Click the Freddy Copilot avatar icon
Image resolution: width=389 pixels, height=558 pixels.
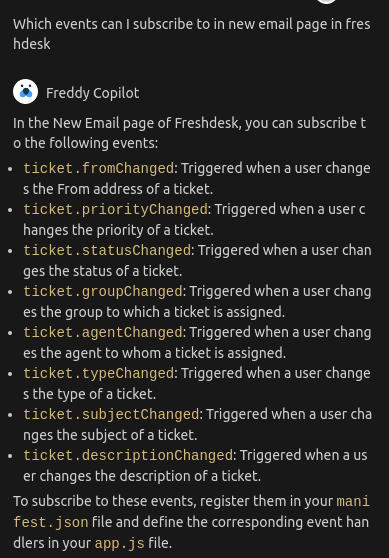click(26, 92)
